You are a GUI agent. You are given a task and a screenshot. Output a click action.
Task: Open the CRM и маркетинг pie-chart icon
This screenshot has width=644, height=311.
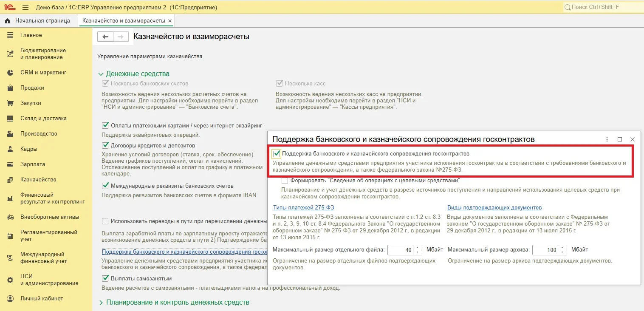point(10,73)
